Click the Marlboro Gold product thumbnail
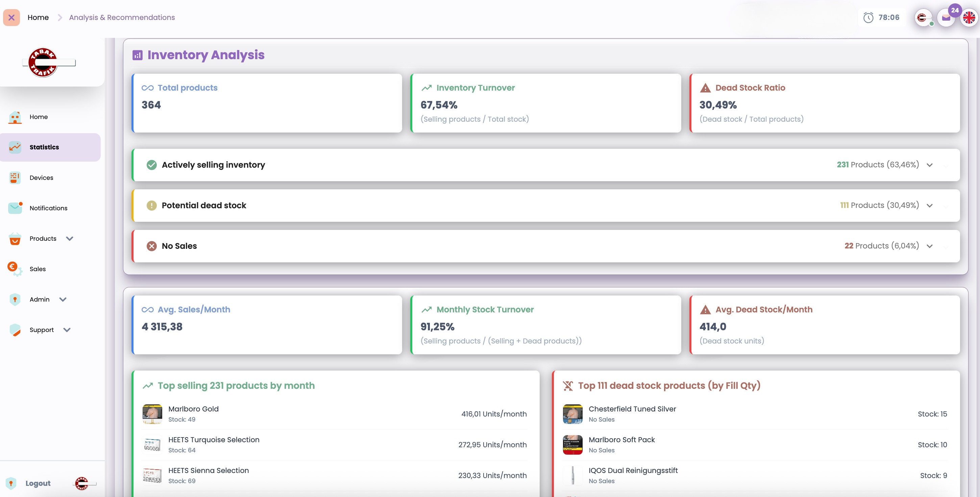980x497 pixels. click(x=152, y=413)
